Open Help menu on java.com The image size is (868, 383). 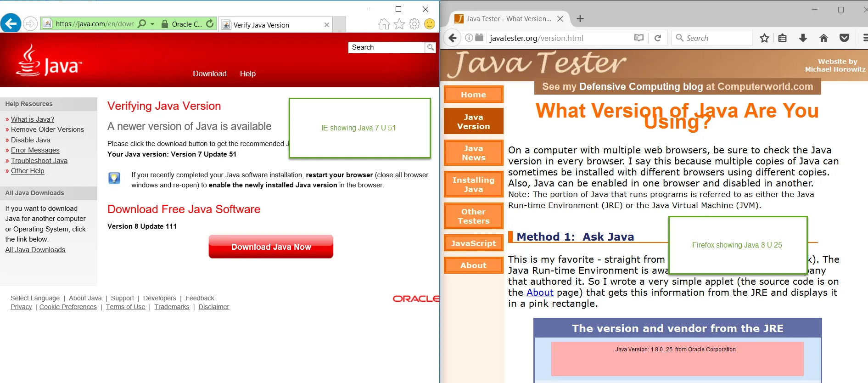coord(248,73)
